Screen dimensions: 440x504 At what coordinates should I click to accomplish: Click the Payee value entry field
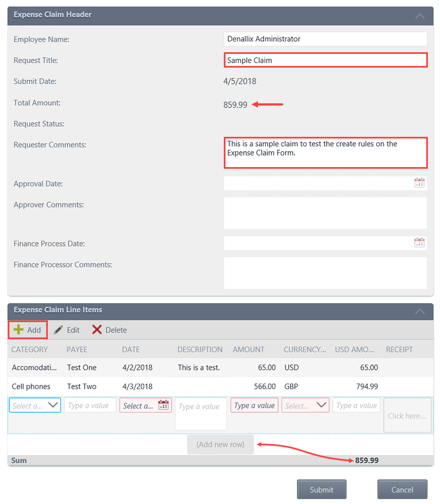point(90,405)
